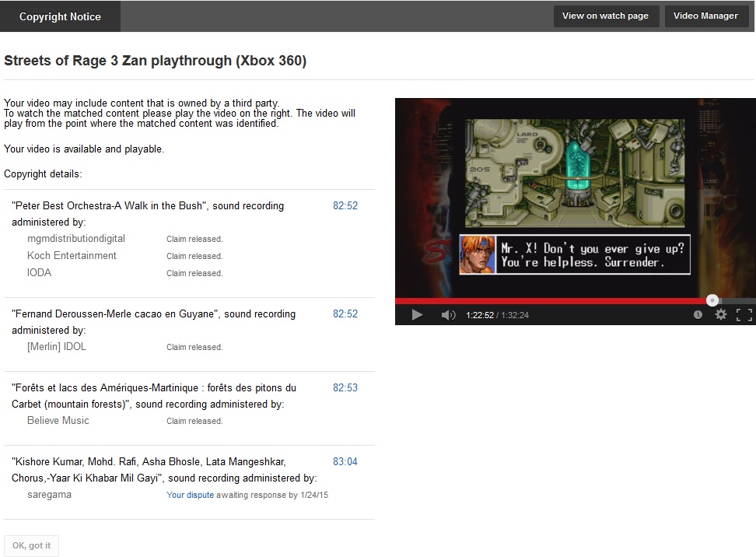Viewport: 756px width, 557px height.
Task: Jump to the 82:53 timestamp link
Action: [x=345, y=387]
